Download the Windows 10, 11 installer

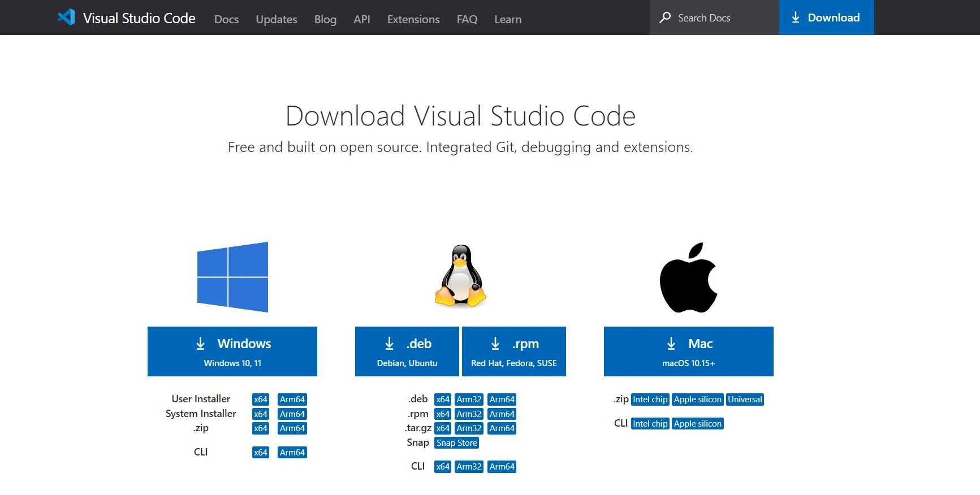(232, 351)
